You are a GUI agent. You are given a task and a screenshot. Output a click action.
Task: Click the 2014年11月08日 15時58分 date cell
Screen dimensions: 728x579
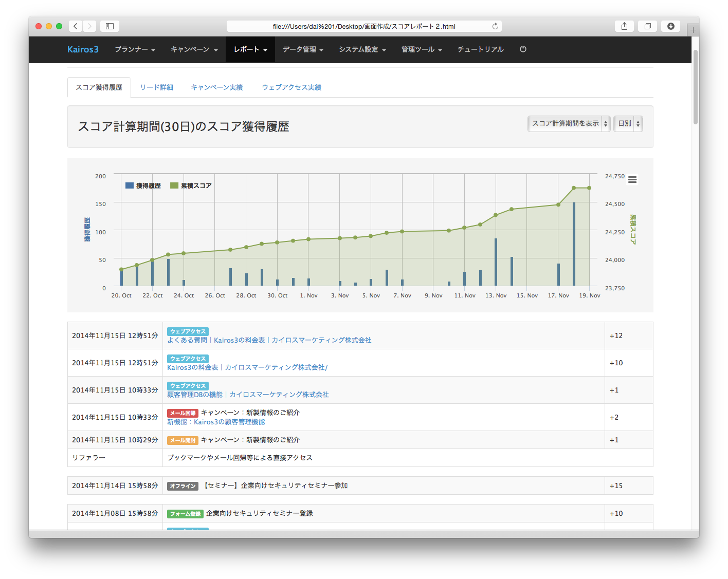(115, 513)
